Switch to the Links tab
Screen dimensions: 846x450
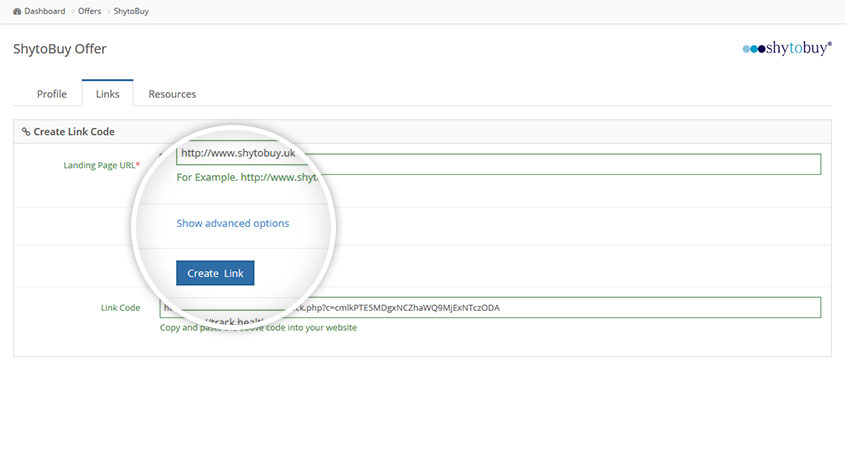(107, 94)
